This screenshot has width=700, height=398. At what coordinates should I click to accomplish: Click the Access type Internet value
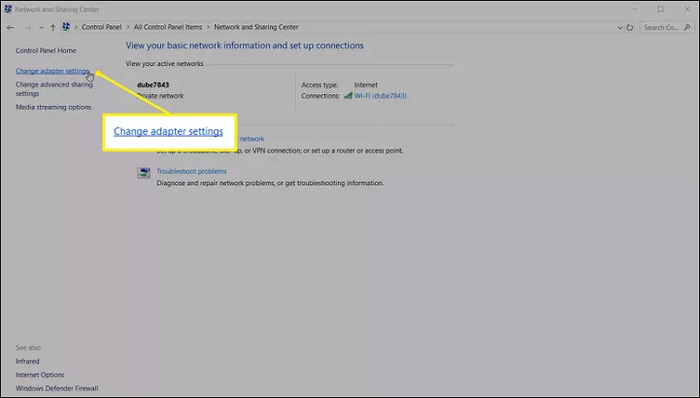[366, 85]
